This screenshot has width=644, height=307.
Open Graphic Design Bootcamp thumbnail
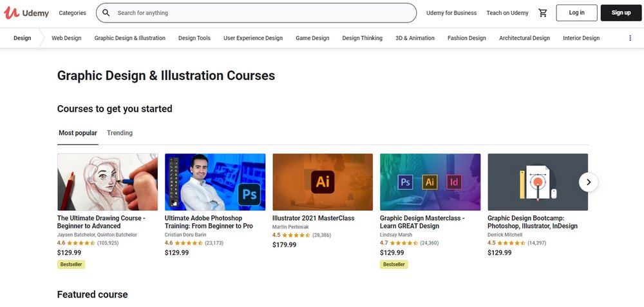coord(538,182)
